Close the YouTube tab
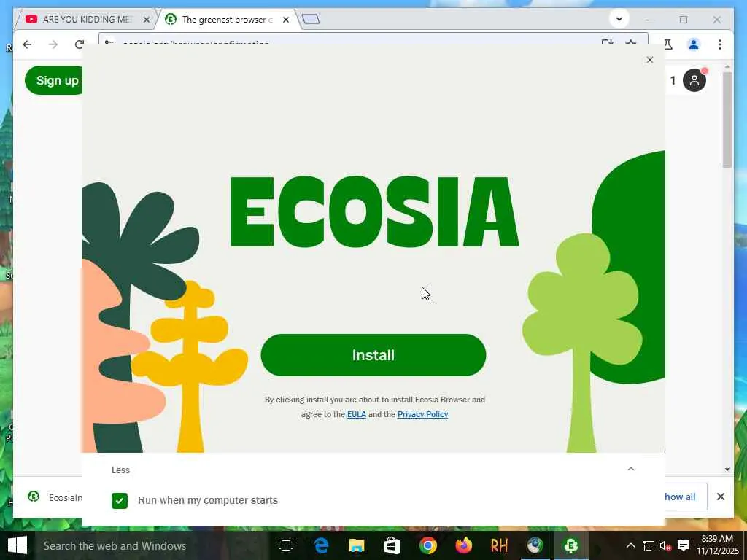The image size is (747, 560). pyautogui.click(x=147, y=20)
